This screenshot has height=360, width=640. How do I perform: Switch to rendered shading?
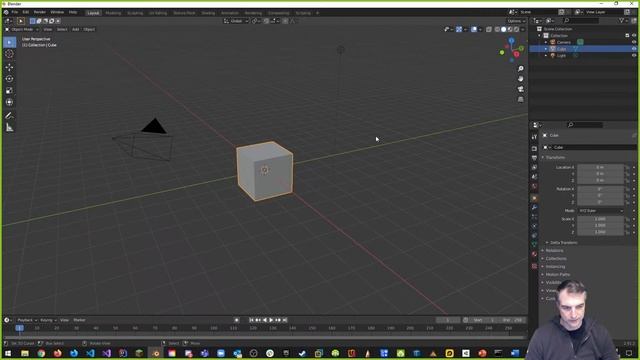pyautogui.click(x=516, y=29)
